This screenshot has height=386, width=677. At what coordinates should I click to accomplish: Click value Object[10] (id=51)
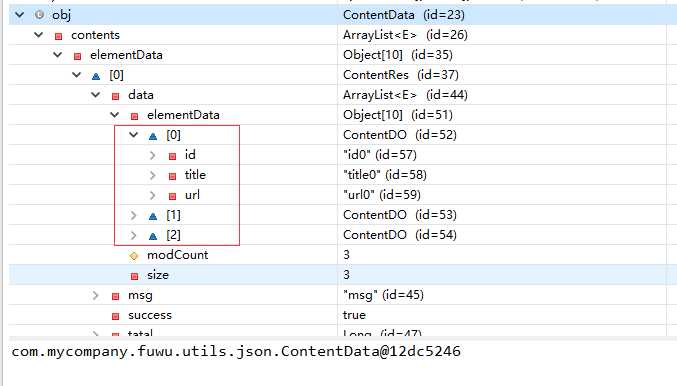pos(398,115)
